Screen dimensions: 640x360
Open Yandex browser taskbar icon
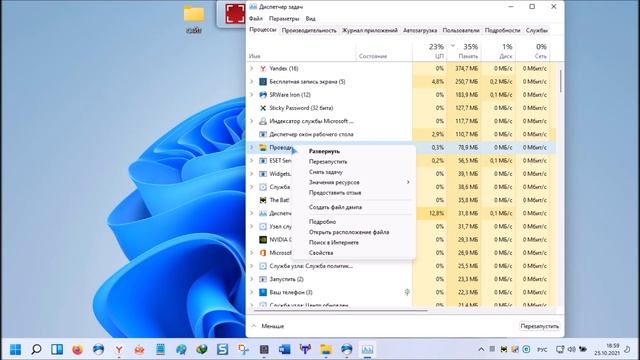(x=119, y=349)
